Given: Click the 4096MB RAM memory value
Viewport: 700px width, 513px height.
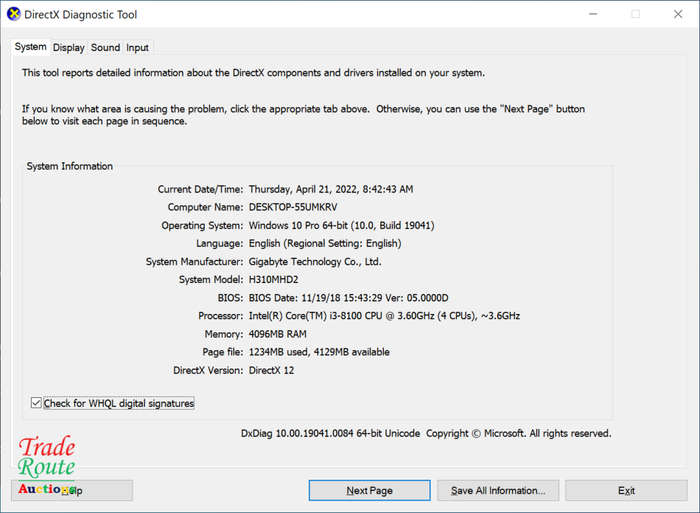Looking at the screenshot, I should [278, 334].
